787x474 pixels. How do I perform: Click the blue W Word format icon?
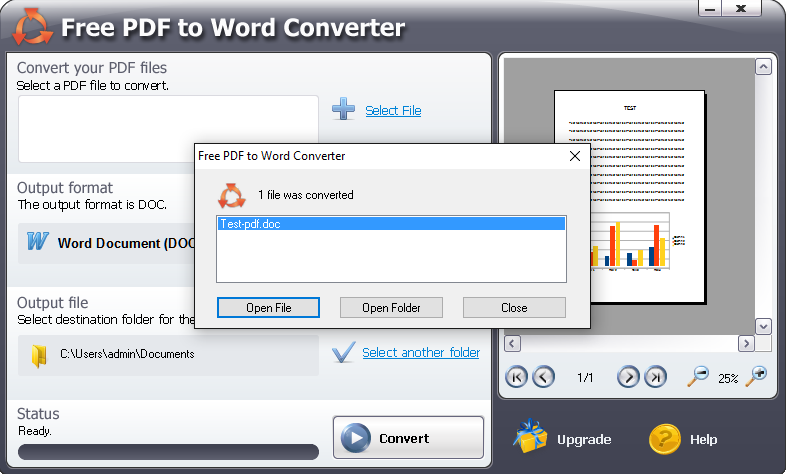37,241
